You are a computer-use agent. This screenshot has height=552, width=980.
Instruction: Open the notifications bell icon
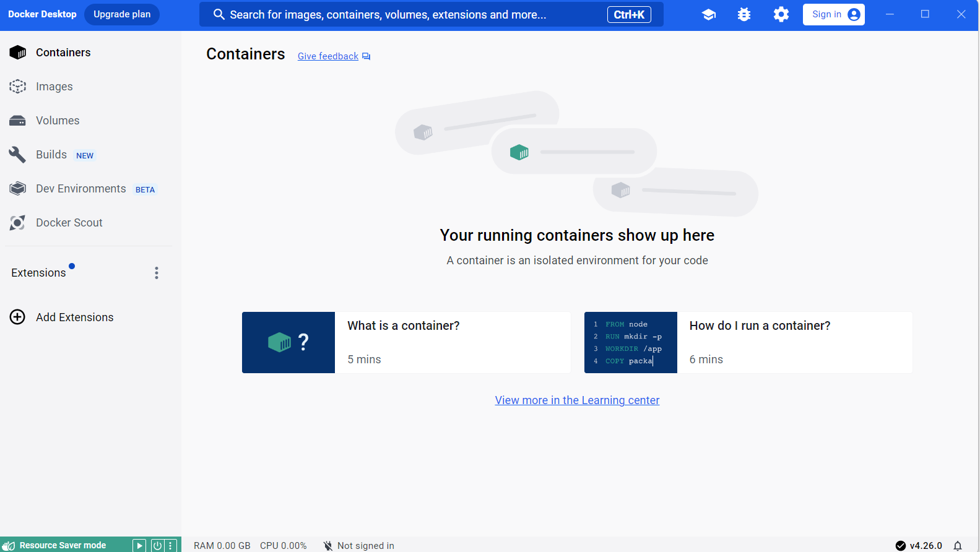pos(958,546)
